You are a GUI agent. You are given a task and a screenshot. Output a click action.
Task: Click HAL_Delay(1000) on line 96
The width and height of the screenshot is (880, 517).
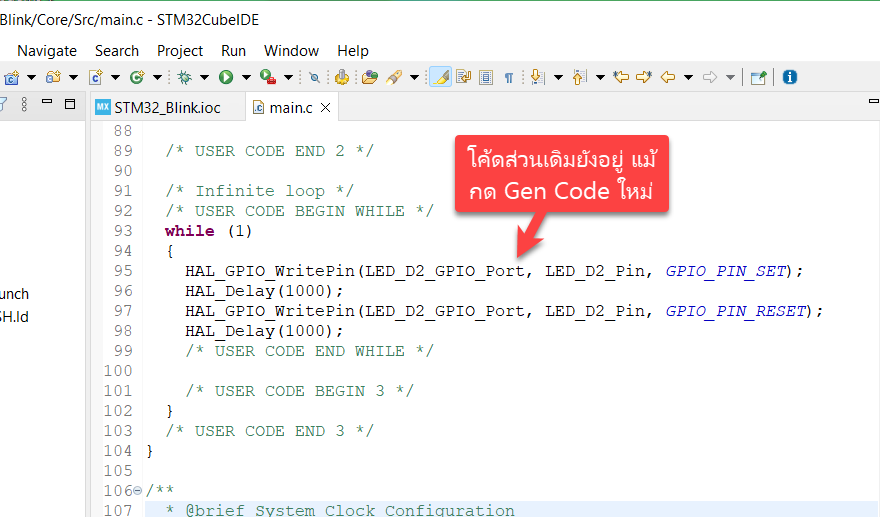click(264, 291)
